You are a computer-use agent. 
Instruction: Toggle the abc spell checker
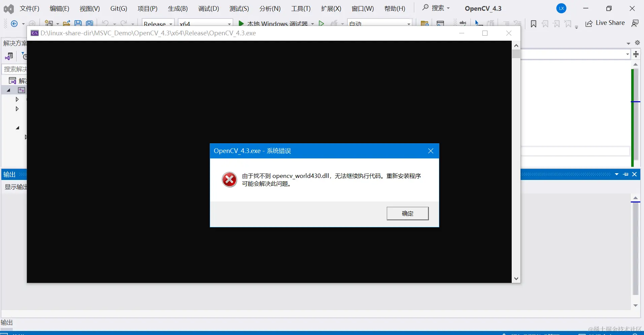pyautogui.click(x=463, y=23)
